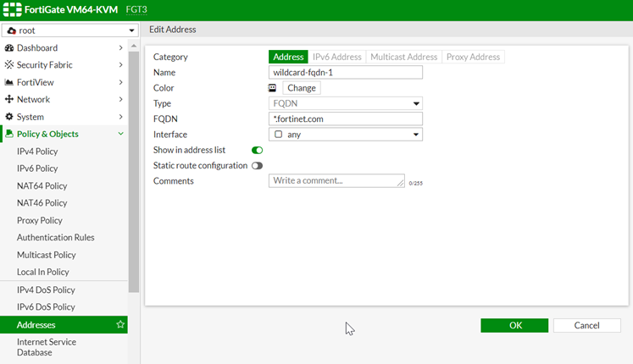Click the OK button
The width and height of the screenshot is (633, 364).
[x=514, y=325]
